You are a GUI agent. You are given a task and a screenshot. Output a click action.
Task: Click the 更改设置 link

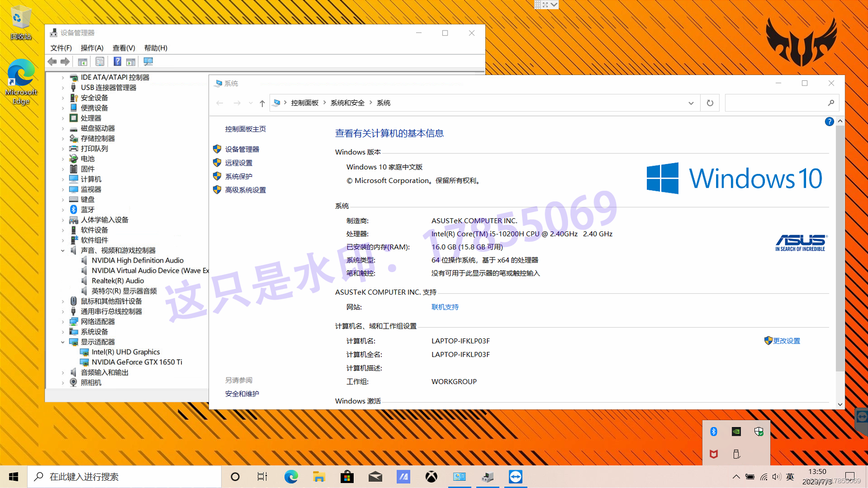click(x=787, y=341)
